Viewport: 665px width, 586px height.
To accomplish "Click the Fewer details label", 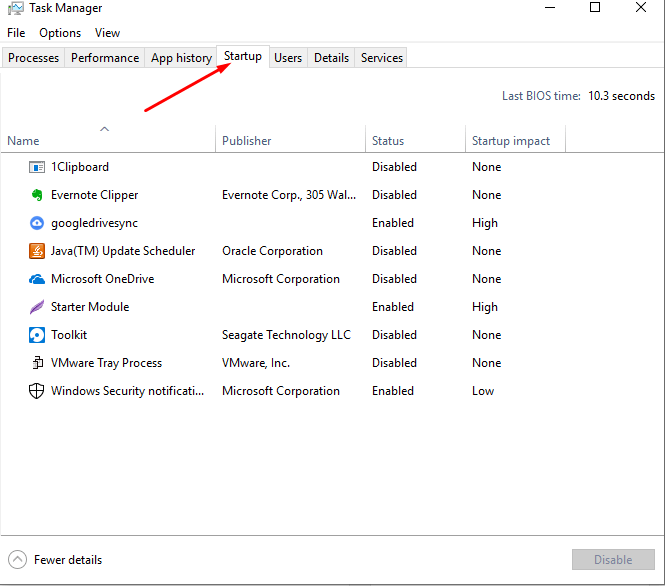I will pyautogui.click(x=68, y=560).
